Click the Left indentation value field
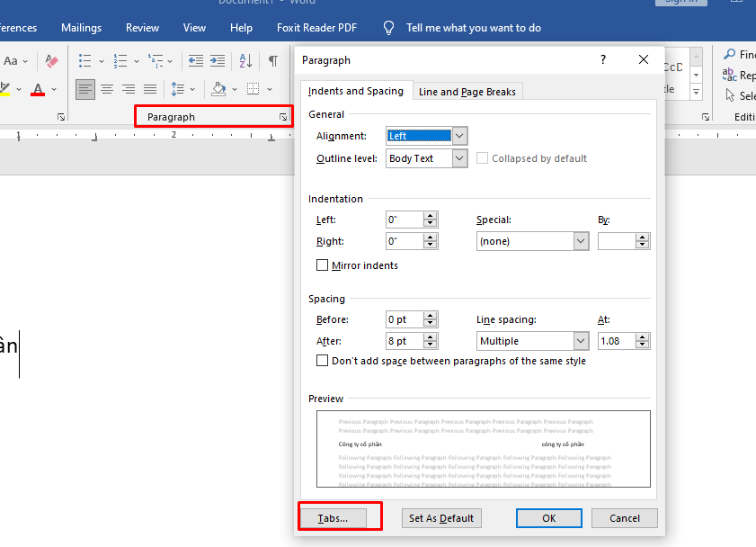Viewport: 756px width, 547px height. [x=405, y=220]
